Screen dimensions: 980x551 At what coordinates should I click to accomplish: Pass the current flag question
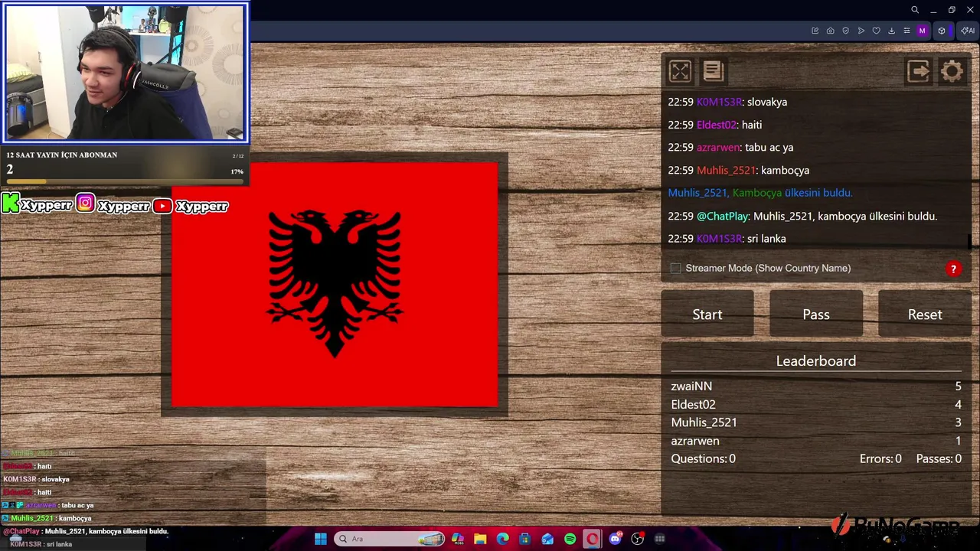[x=816, y=315]
